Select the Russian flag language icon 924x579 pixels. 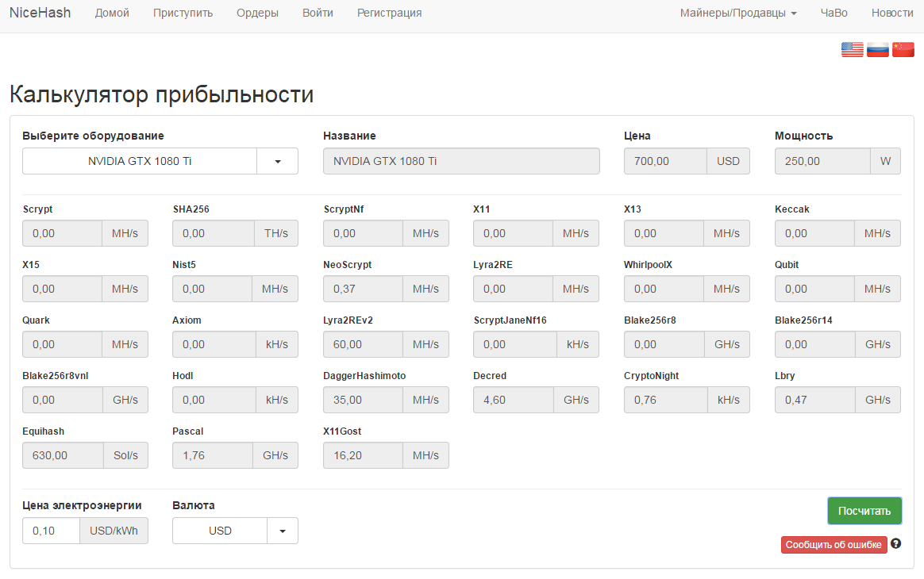[x=877, y=50]
